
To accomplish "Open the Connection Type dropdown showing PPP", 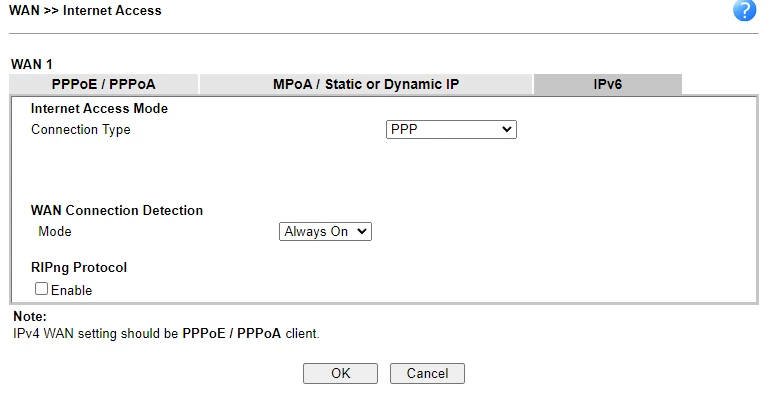I will (451, 130).
